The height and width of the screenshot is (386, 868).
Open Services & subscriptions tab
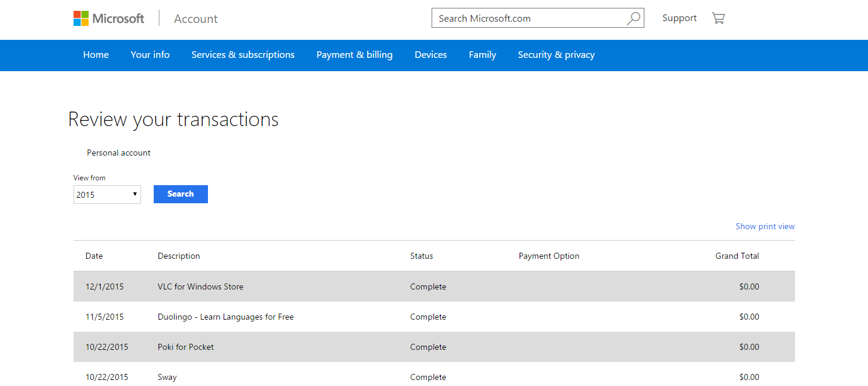click(243, 55)
